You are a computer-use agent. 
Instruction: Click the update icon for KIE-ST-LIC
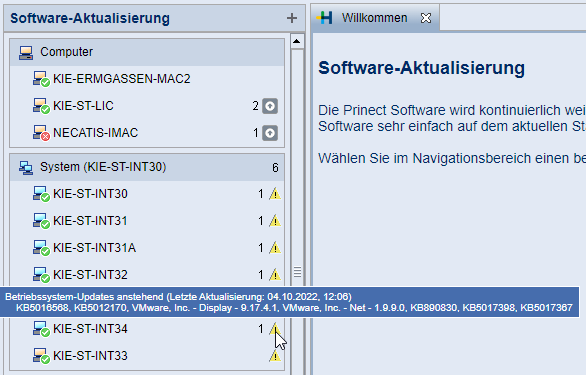tap(270, 106)
